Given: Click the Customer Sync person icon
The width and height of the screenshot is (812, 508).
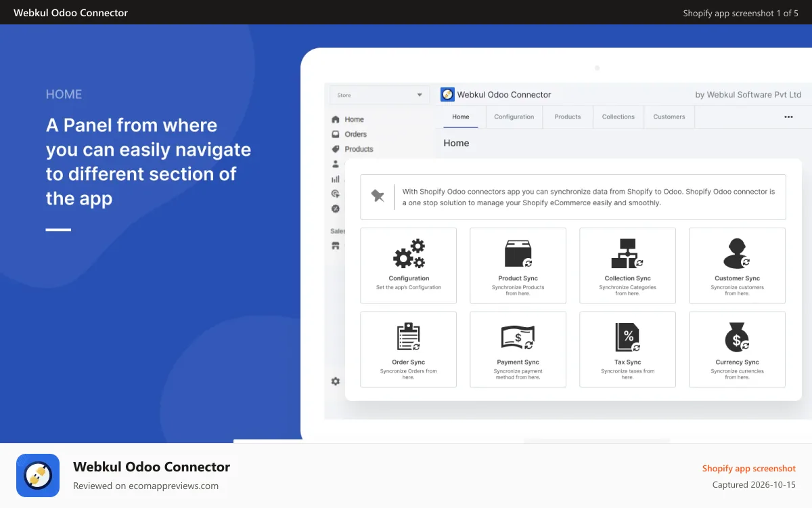Looking at the screenshot, I should 737,254.
